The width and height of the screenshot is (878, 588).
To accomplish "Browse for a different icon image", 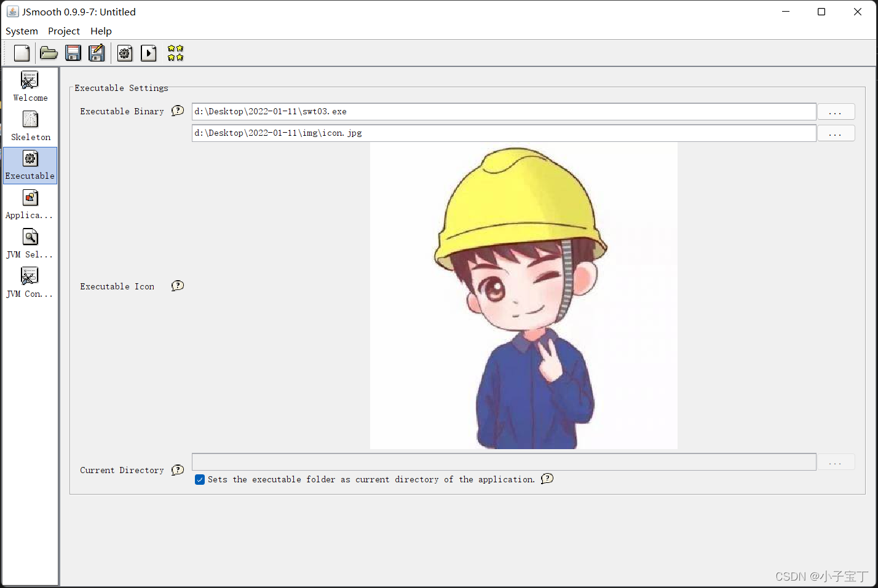I will tap(835, 133).
